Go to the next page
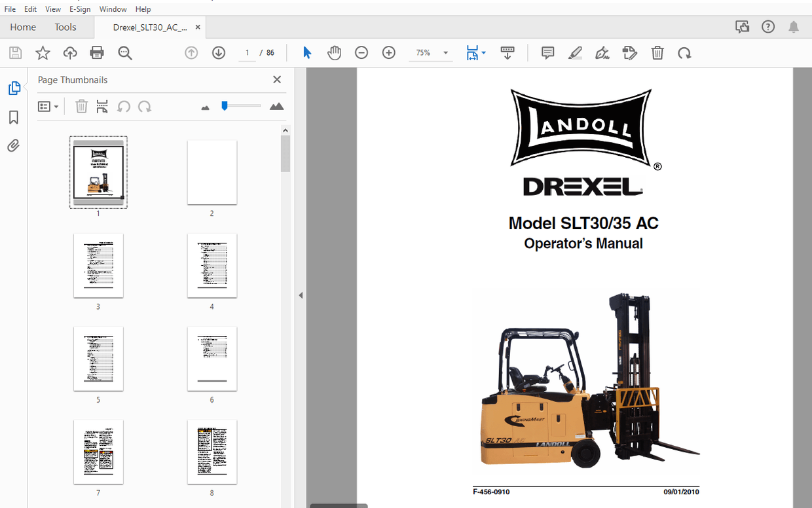The height and width of the screenshot is (508, 812). [218, 53]
